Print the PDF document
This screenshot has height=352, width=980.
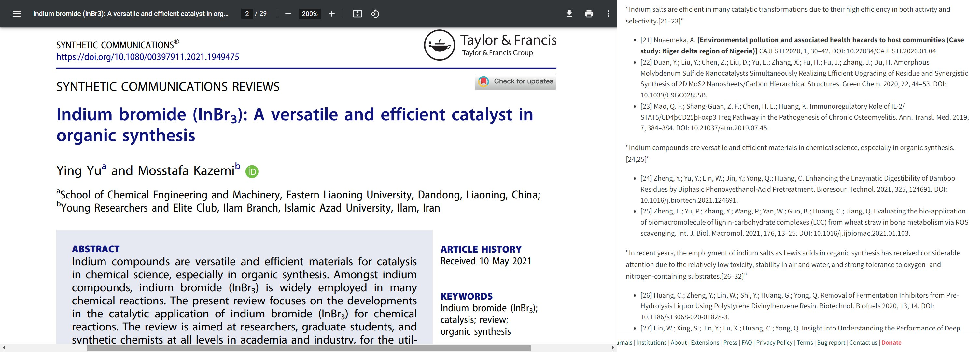(x=589, y=14)
